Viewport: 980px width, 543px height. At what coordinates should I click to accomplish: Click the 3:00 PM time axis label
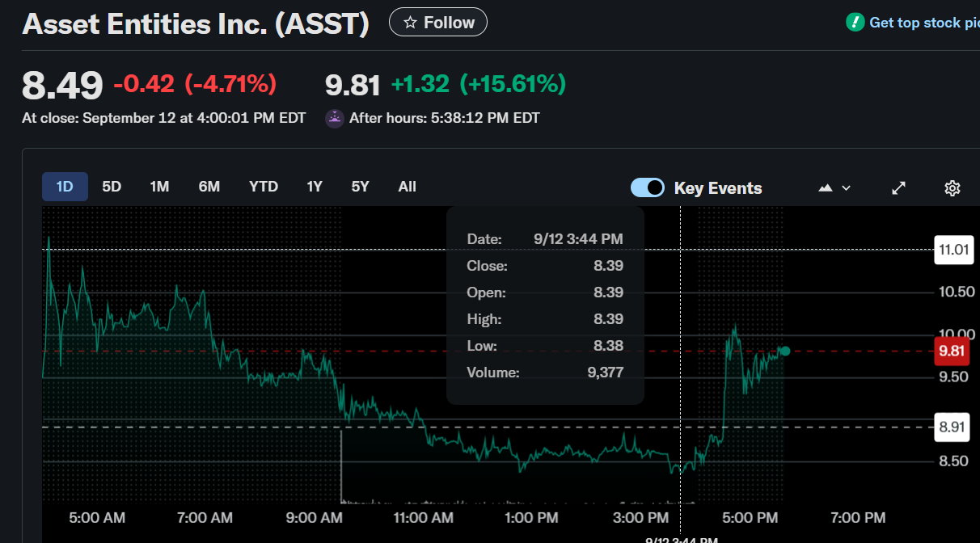(x=641, y=517)
